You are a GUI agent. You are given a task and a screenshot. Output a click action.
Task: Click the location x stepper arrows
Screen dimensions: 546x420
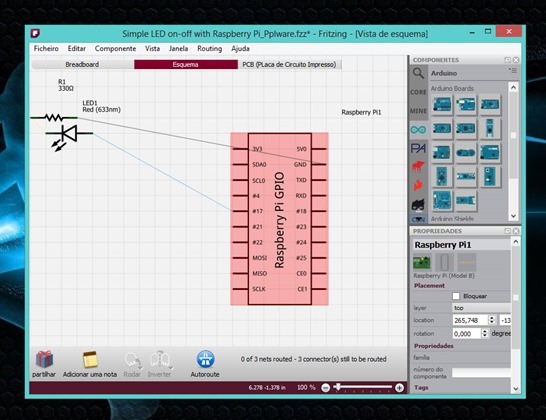pos(492,320)
